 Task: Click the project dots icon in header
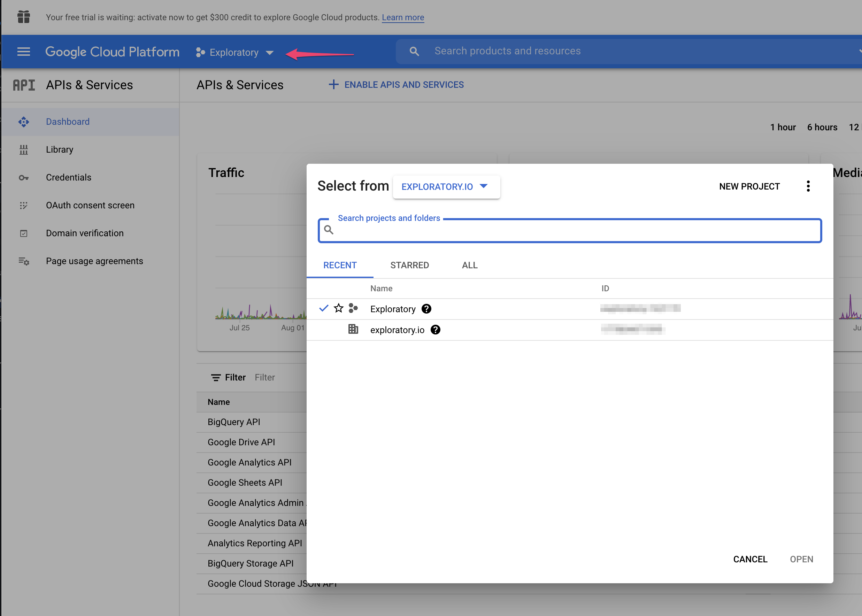point(200,52)
